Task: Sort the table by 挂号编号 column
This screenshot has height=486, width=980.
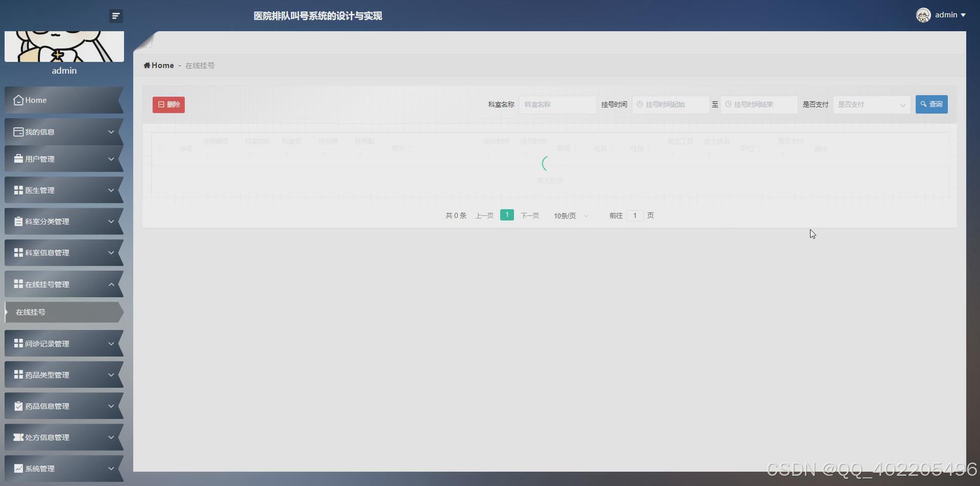Action: pyautogui.click(x=215, y=144)
